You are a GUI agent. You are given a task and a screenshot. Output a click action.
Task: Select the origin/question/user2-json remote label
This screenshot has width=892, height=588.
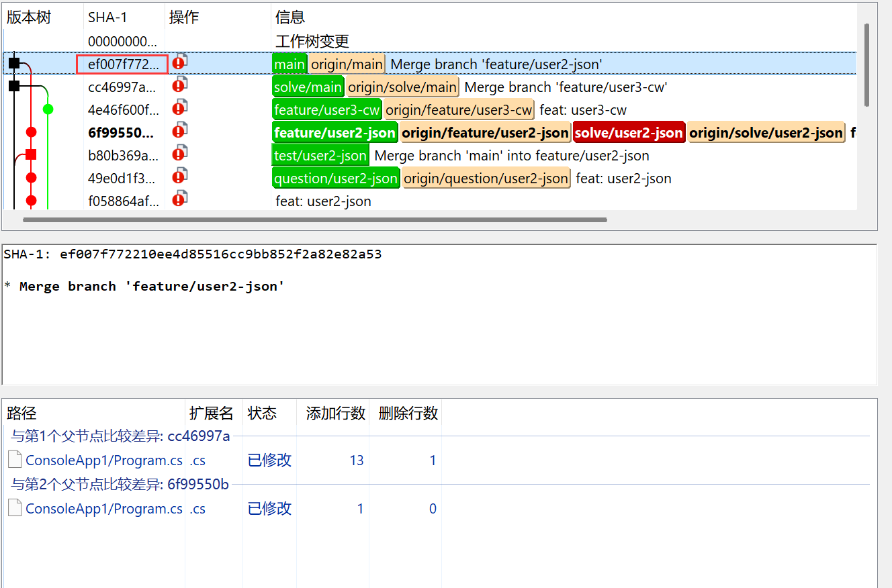pyautogui.click(x=486, y=179)
